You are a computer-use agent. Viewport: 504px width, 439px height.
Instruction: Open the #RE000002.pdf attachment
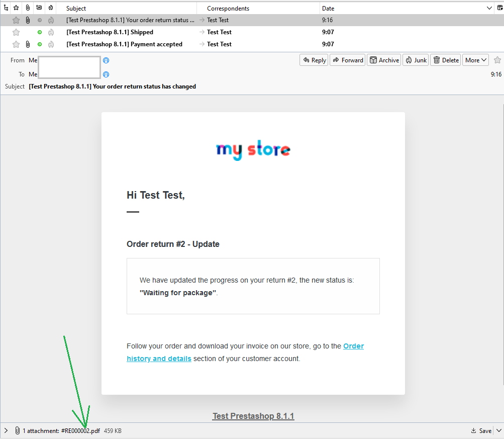point(80,430)
